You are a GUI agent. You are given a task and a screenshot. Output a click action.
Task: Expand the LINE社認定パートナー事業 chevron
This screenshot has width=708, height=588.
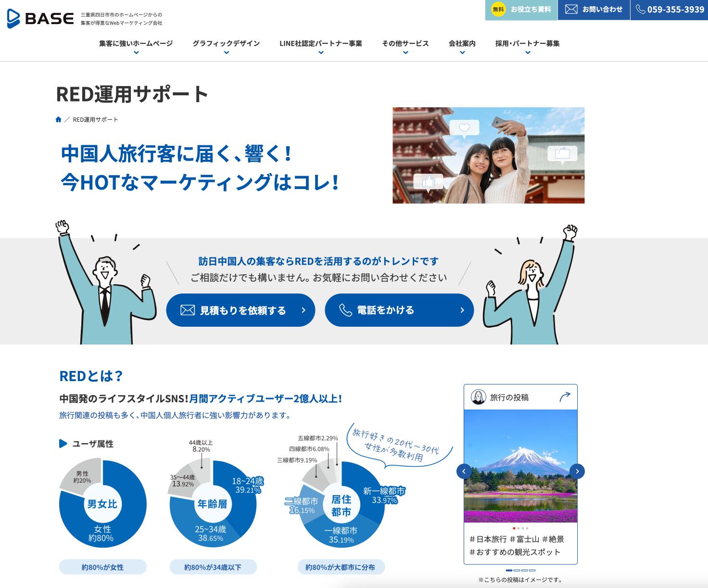(x=321, y=52)
